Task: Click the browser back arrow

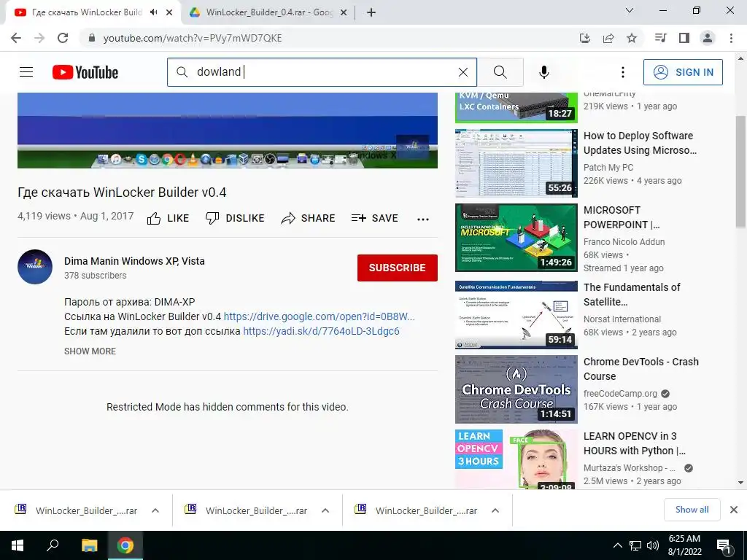Action: coord(16,38)
